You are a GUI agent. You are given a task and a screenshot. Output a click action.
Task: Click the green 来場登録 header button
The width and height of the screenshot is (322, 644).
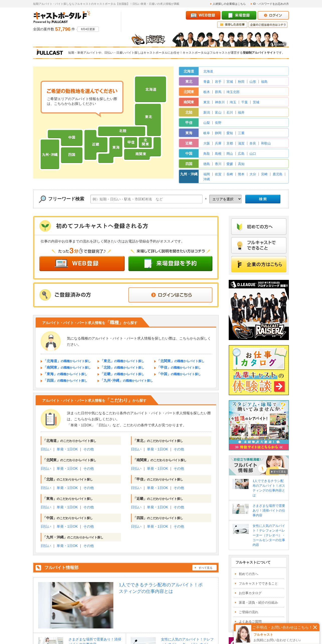pos(239,15)
